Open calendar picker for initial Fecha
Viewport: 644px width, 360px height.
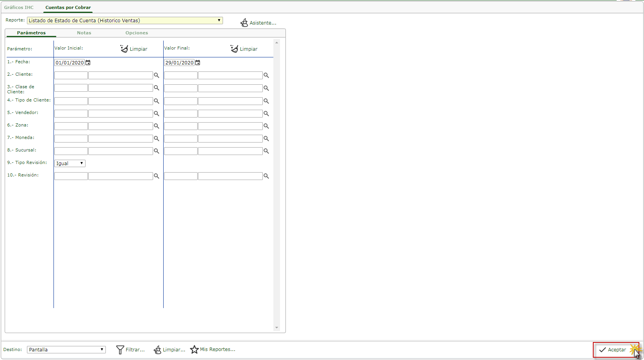88,62
